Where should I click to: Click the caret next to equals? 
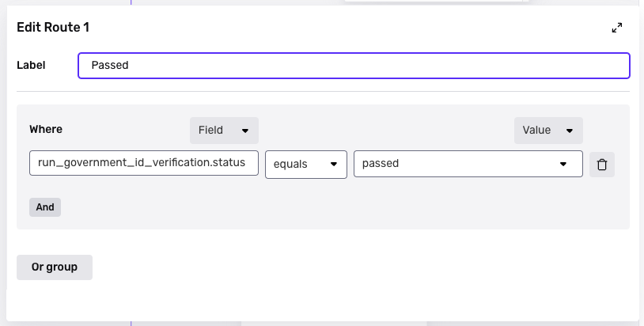[333, 165]
